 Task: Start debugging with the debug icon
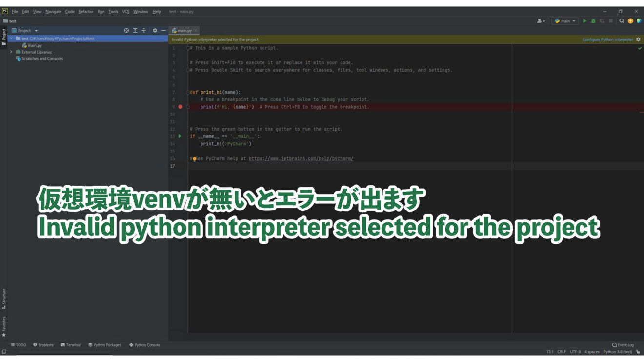point(592,21)
